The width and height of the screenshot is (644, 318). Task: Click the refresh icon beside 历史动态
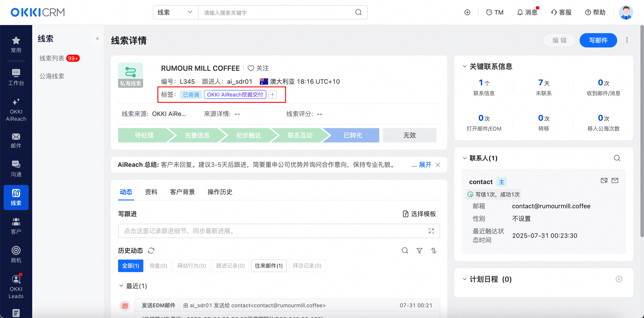(x=151, y=251)
